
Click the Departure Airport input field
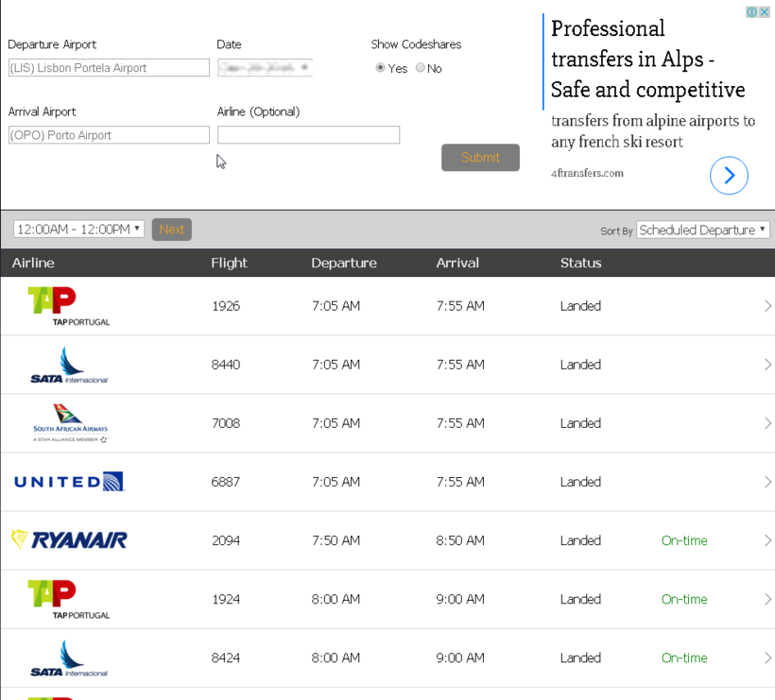(x=109, y=68)
